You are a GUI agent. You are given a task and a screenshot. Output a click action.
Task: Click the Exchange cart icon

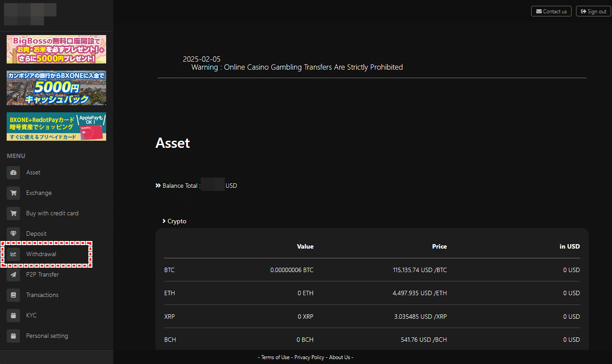(13, 193)
